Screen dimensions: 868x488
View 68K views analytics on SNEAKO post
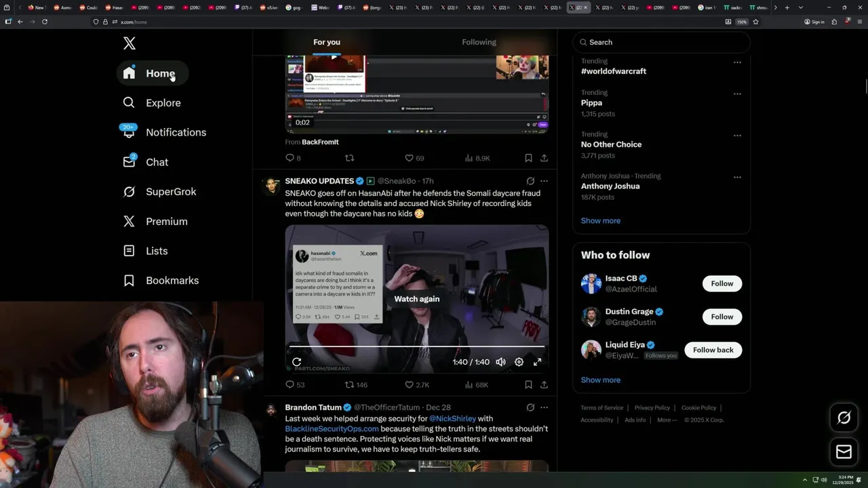coord(477,385)
